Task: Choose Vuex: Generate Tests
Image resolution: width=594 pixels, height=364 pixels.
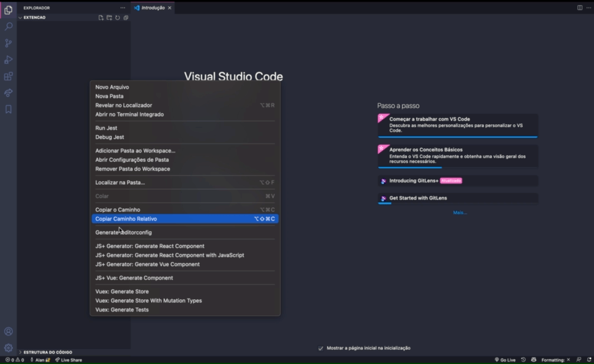Action: (185, 310)
